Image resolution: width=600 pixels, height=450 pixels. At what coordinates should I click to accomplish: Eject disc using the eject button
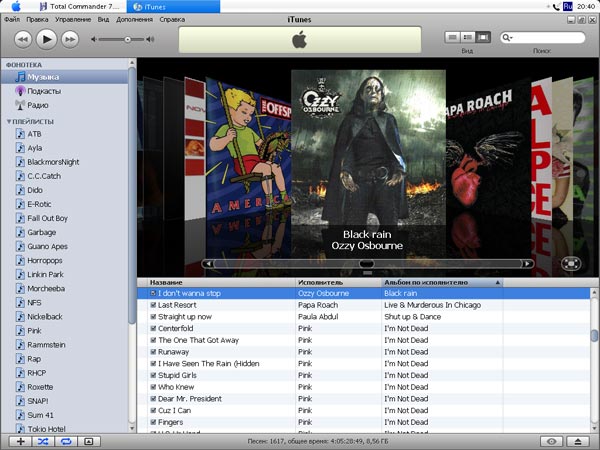click(578, 441)
